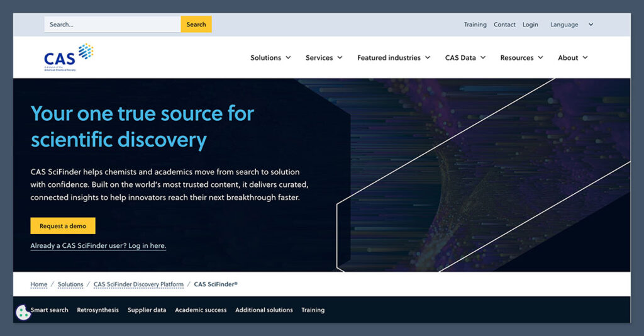Click 'Already a CAS SciFinder user? Log in here'

tap(98, 245)
